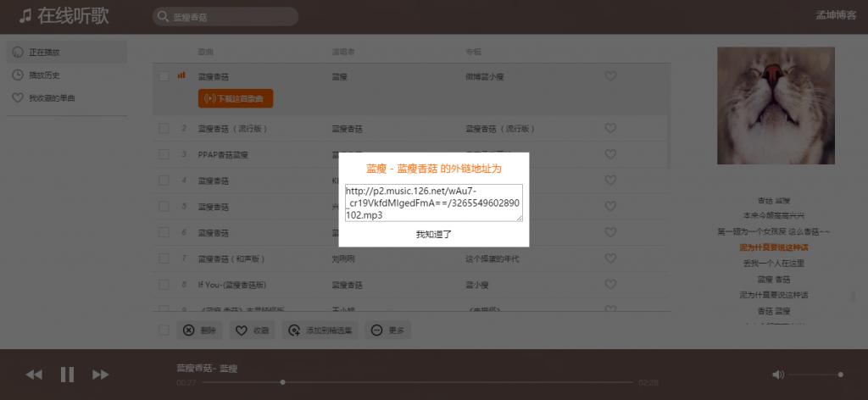868x400 pixels.
Task: Tick the checkbox on song row 6
Action: 164,232
